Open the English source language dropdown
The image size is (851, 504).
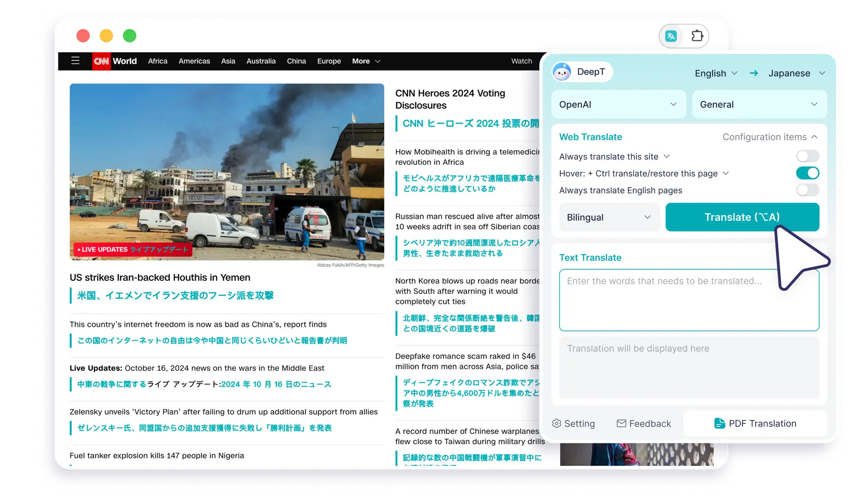pos(716,73)
